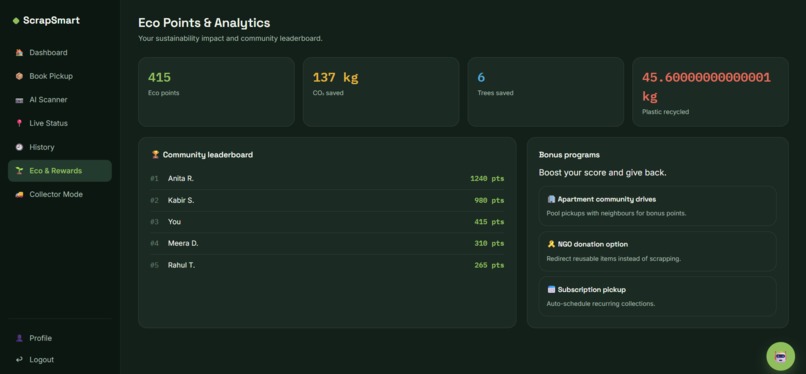This screenshot has width=806, height=374.
Task: Click the 310 pts score
Action: pos(489,244)
